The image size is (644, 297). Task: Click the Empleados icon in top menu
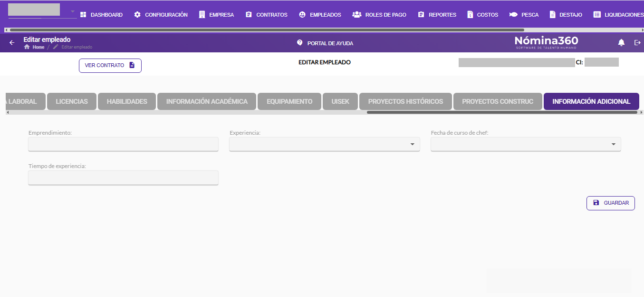[302, 15]
